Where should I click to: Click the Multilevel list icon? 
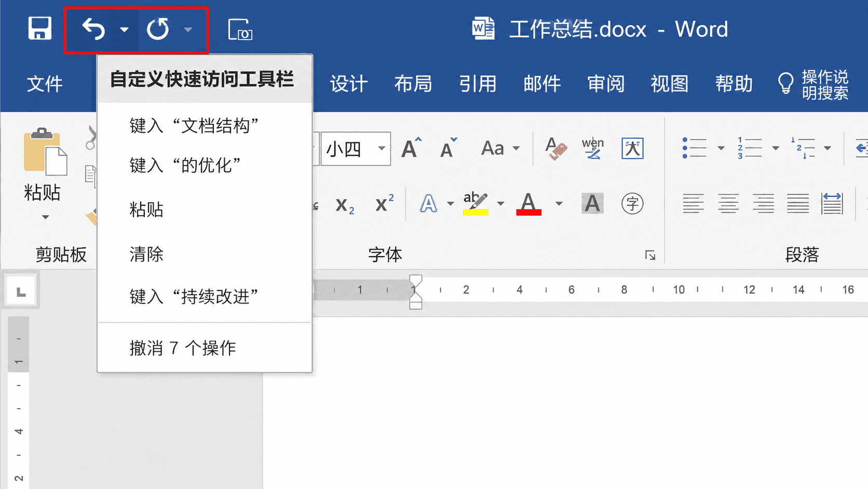pos(803,148)
